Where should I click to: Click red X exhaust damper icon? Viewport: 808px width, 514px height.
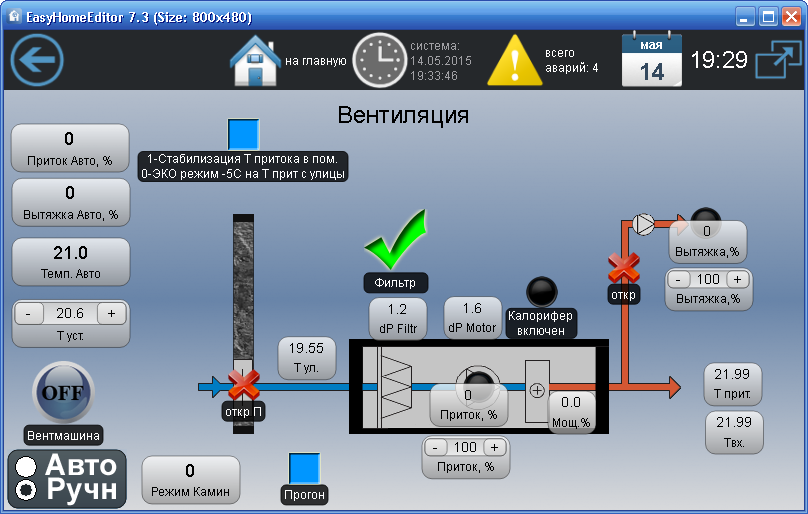(624, 267)
